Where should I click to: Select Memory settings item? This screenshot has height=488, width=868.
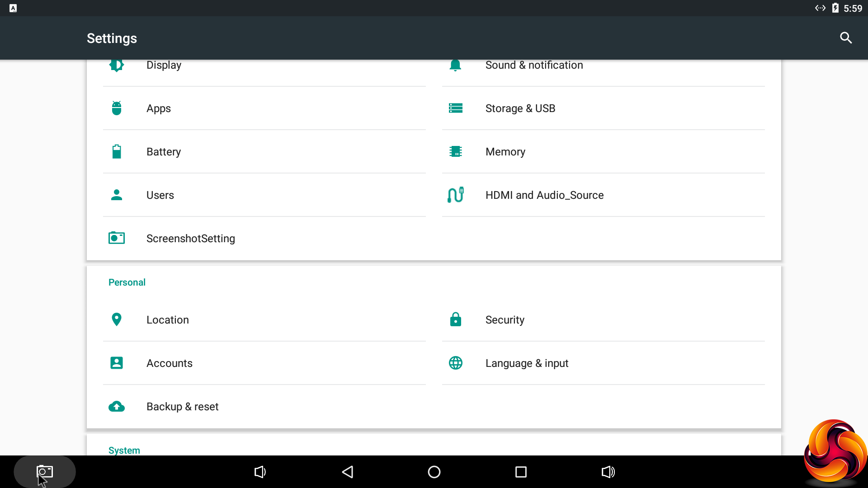[505, 152]
